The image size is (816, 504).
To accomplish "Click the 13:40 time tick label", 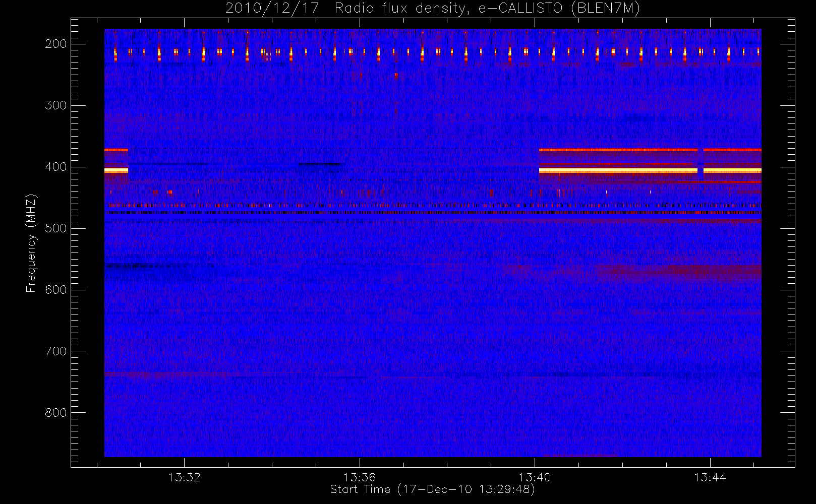I will (535, 477).
